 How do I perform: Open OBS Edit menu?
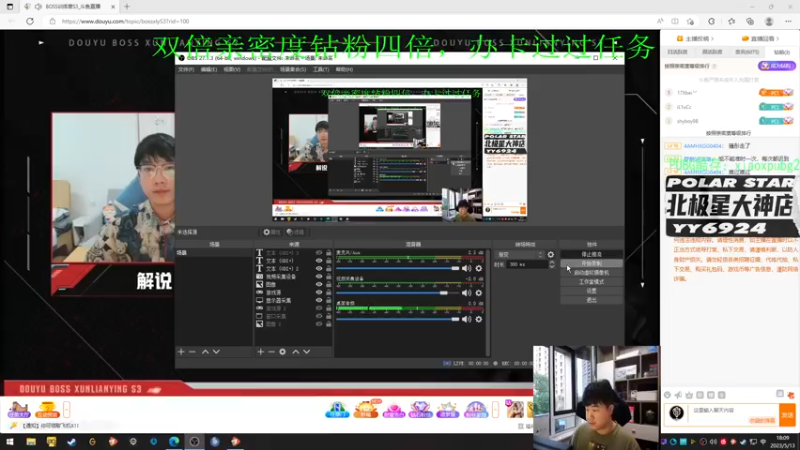coord(208,69)
